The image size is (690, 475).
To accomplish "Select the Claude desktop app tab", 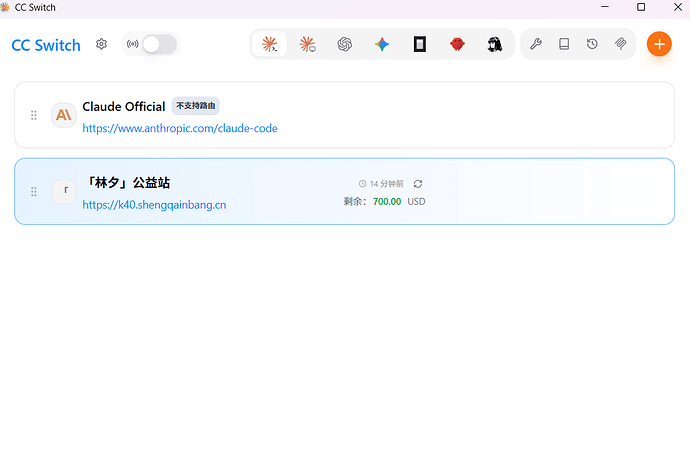I will pyautogui.click(x=307, y=44).
